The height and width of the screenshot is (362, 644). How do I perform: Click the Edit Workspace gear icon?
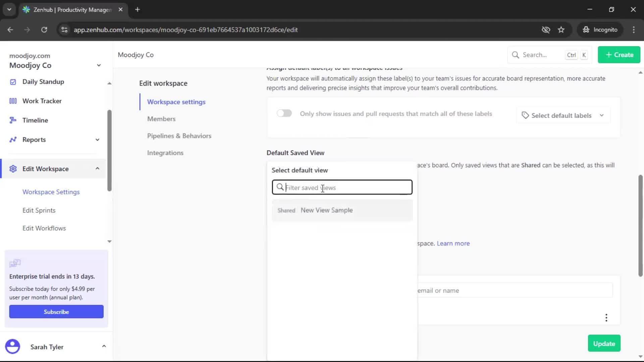click(x=13, y=169)
